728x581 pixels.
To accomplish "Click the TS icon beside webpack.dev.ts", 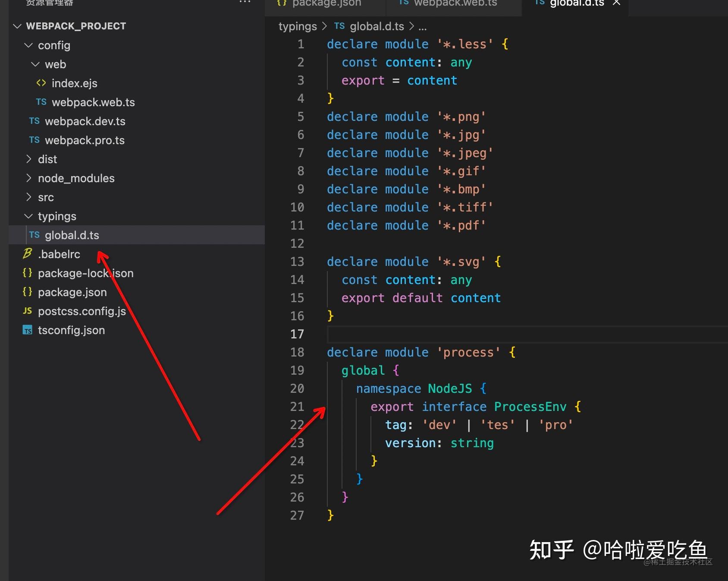I will [x=34, y=121].
